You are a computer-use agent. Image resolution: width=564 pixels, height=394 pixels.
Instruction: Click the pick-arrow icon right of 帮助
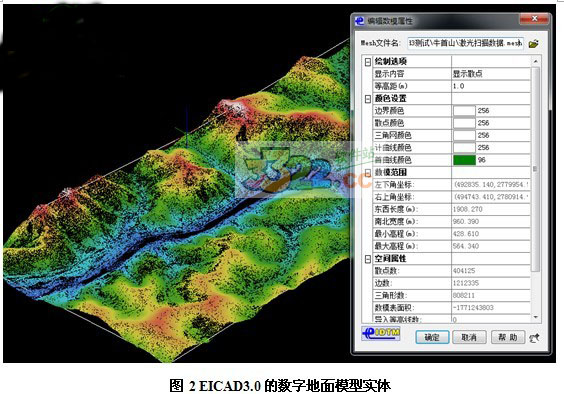click(x=535, y=338)
